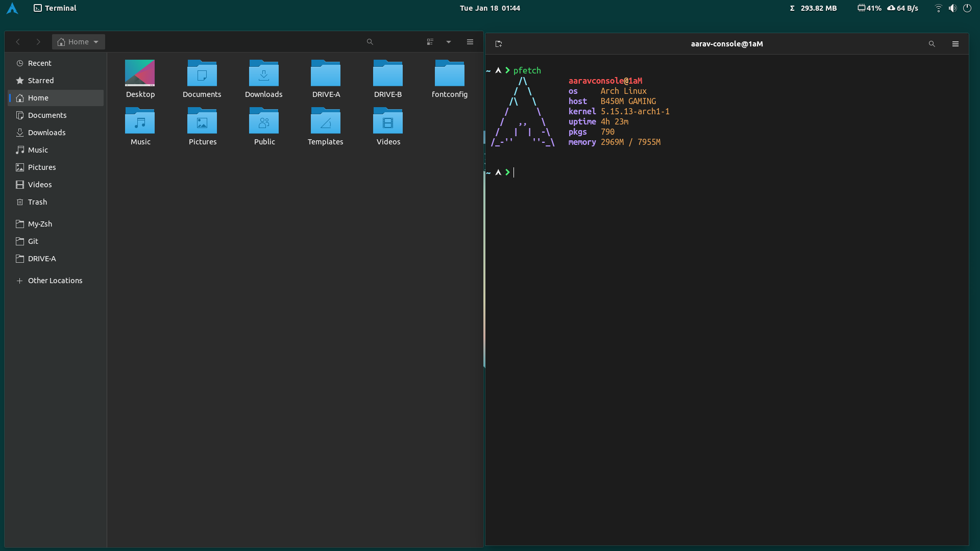Click the file manager search button
Image resolution: width=980 pixels, height=551 pixels.
point(370,42)
